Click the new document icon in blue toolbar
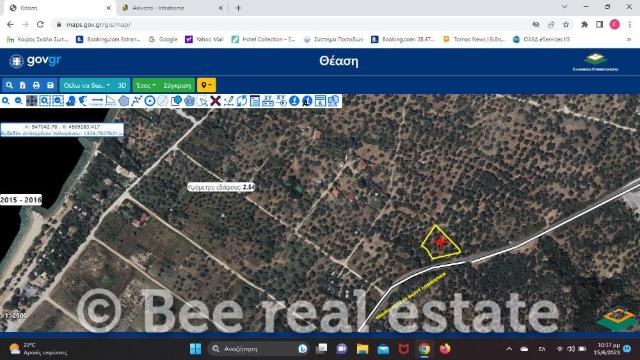This screenshot has width=640, height=360. 23,85
